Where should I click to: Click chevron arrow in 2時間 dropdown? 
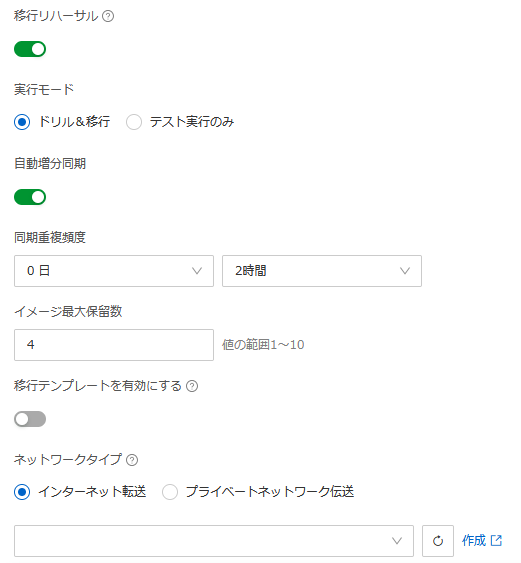coord(405,271)
